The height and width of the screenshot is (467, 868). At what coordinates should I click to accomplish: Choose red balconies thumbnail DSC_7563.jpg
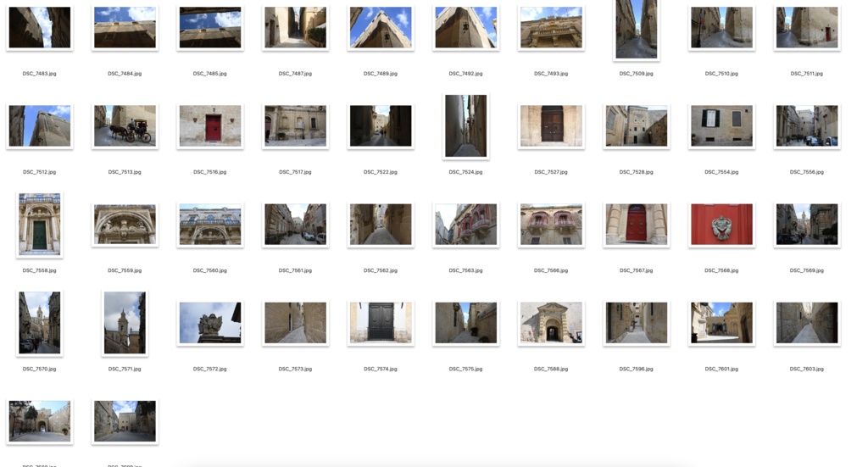pos(465,224)
